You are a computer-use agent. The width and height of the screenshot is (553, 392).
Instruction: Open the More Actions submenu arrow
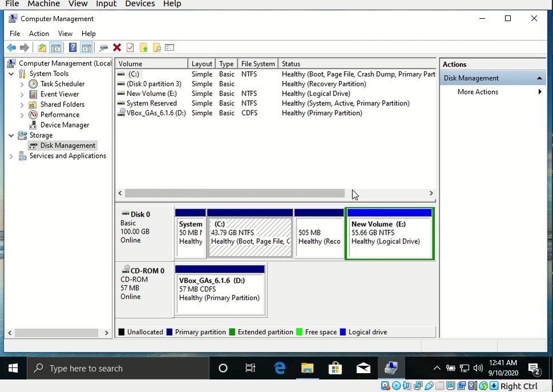tap(540, 92)
